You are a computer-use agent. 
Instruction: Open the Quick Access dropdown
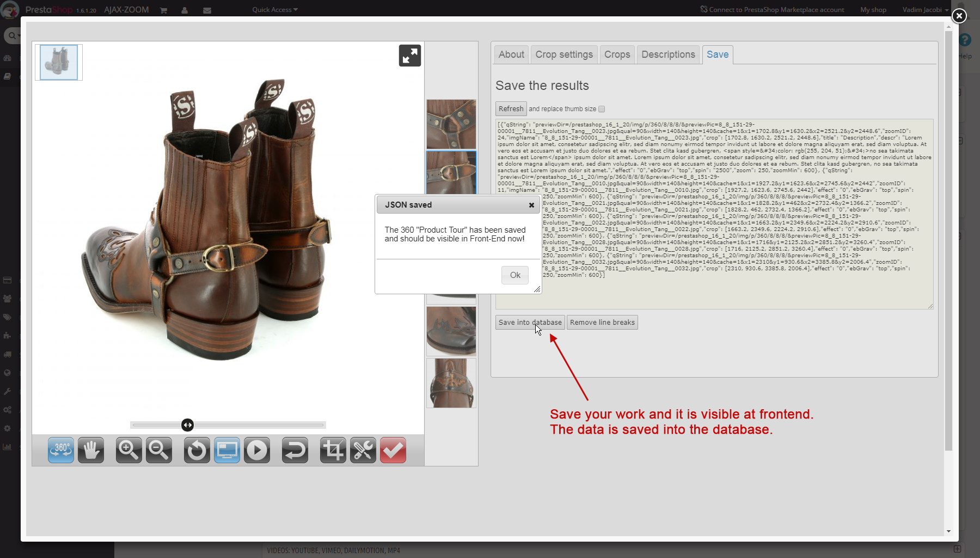coord(275,10)
